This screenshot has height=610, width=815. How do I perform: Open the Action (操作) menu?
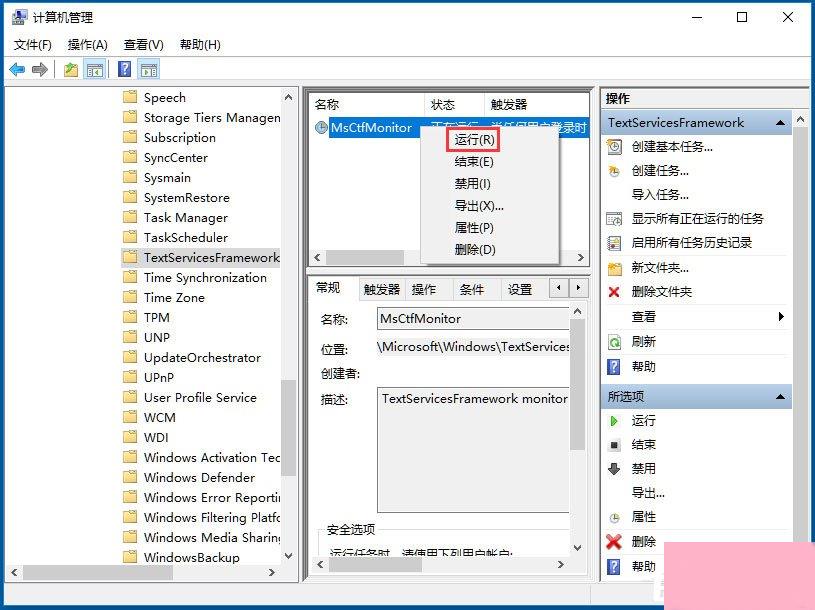(x=87, y=45)
